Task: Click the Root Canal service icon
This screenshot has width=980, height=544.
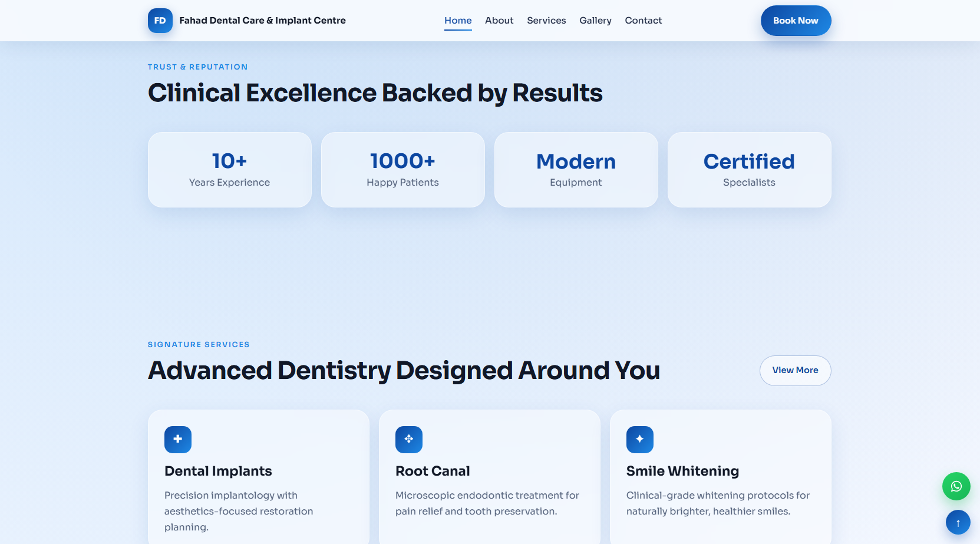Action: 409,440
